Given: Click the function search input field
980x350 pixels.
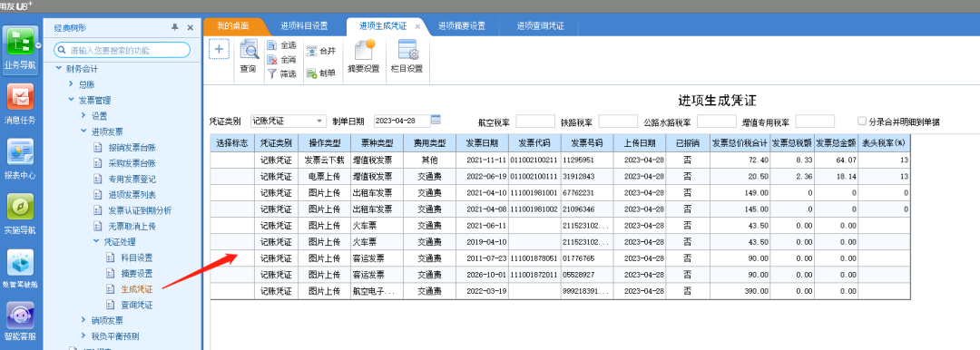Looking at the screenshot, I should click(x=122, y=50).
